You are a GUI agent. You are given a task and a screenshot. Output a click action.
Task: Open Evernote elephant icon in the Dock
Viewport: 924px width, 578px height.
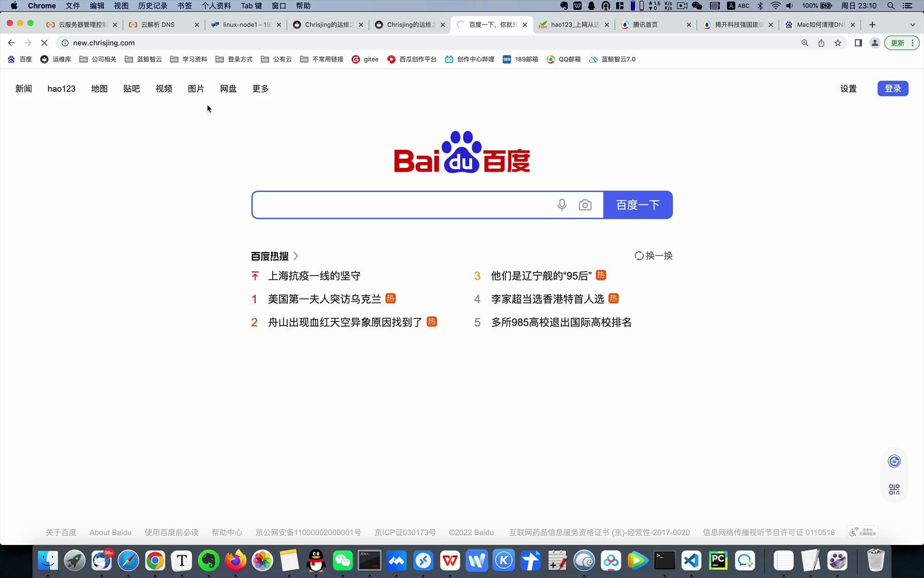pos(209,560)
